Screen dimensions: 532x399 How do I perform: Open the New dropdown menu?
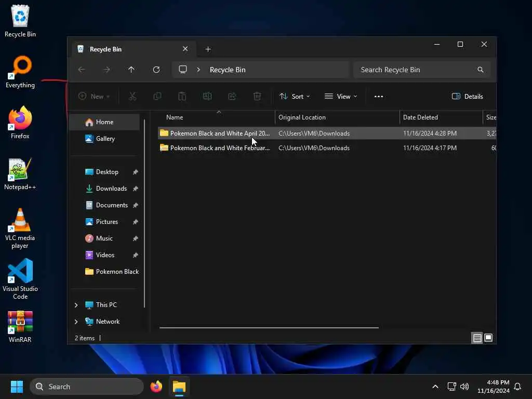(x=94, y=96)
